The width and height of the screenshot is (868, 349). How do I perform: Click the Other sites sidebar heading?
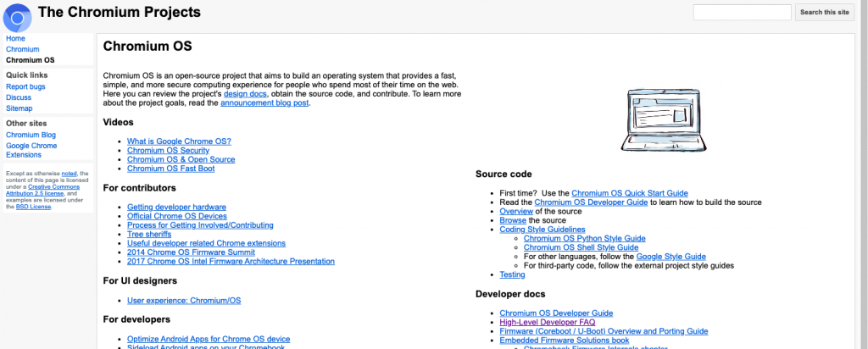click(x=26, y=124)
